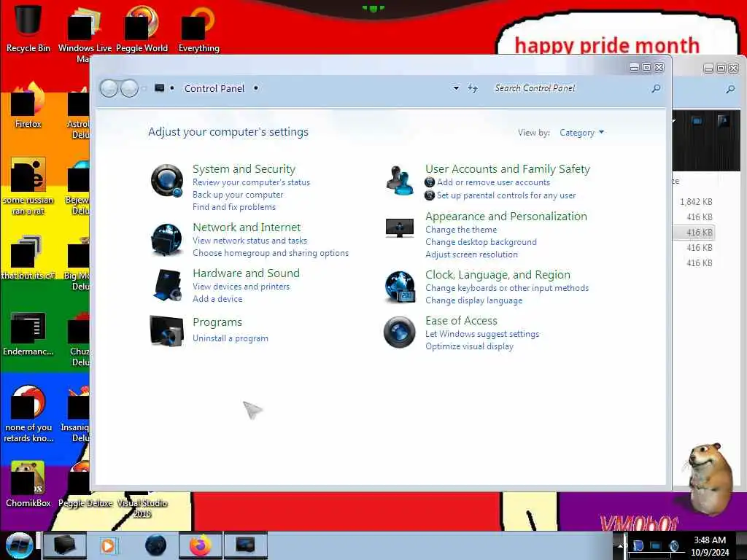
Task: Click the search magnifier in Control Panel
Action: [656, 88]
